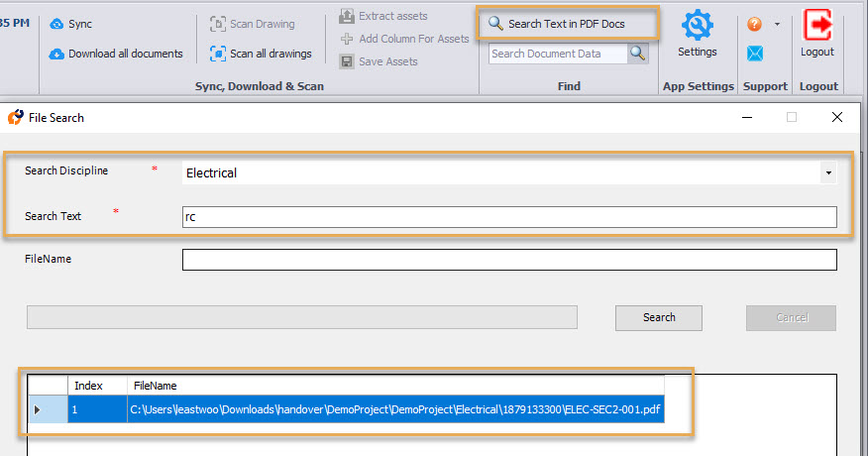Click the Sync cloud icon
868x456 pixels.
coord(56,24)
